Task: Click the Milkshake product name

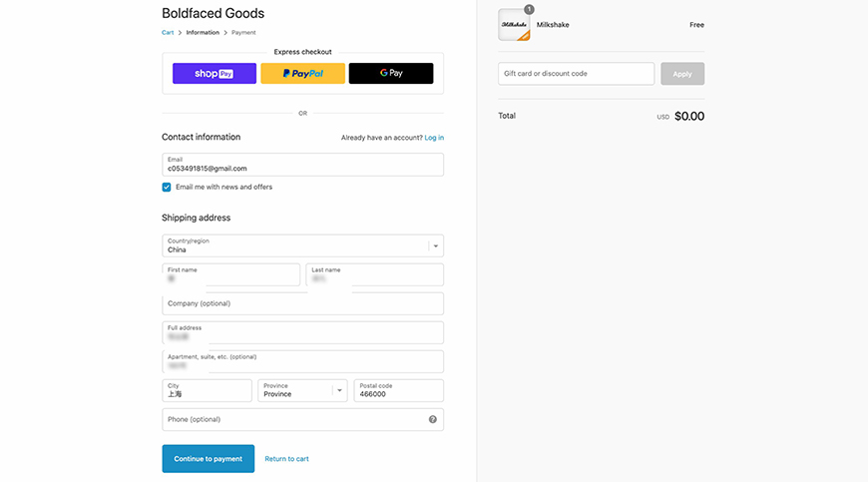Action: 553,25
